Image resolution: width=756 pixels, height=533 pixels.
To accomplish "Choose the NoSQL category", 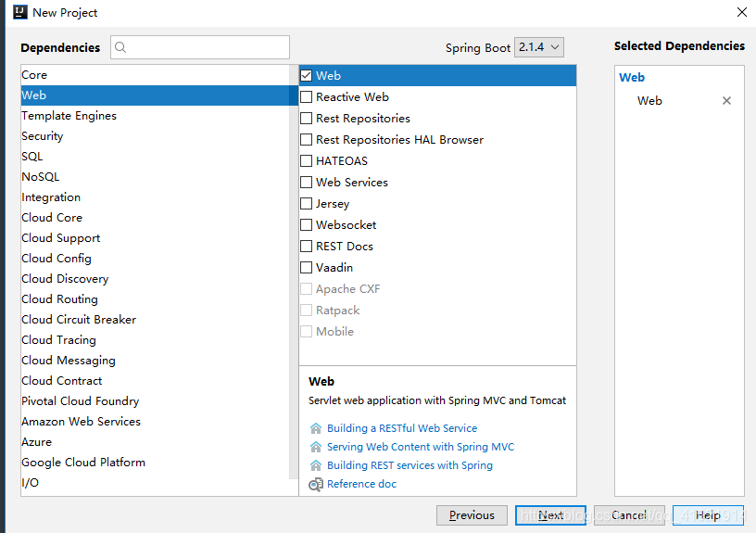I will pyautogui.click(x=156, y=177).
